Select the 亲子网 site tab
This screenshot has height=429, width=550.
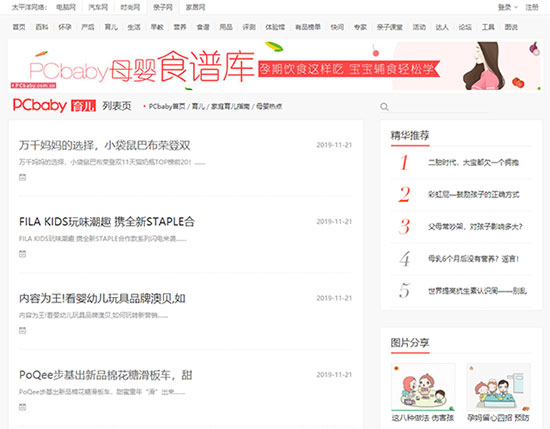[163, 7]
